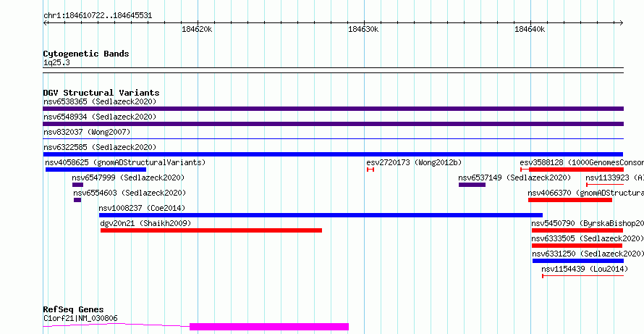Open the nsv832037 (Wong2007) label
The image size is (644, 334).
point(87,132)
